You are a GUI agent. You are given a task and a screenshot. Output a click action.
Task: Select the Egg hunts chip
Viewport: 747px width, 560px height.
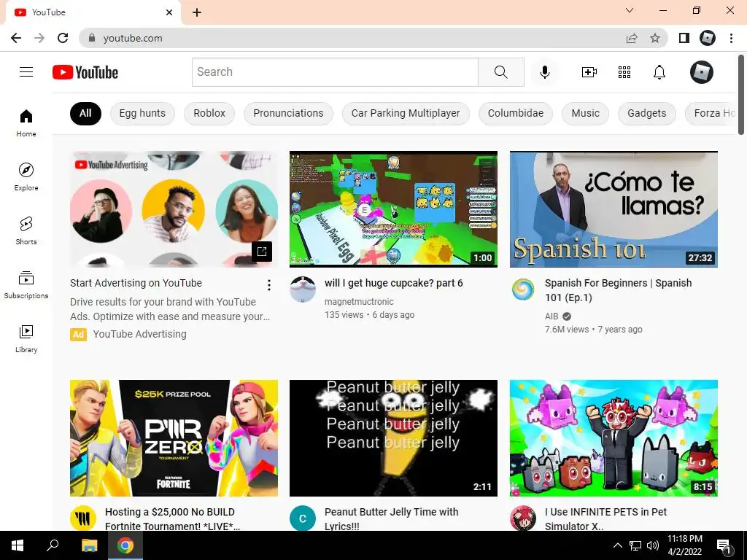(x=142, y=113)
